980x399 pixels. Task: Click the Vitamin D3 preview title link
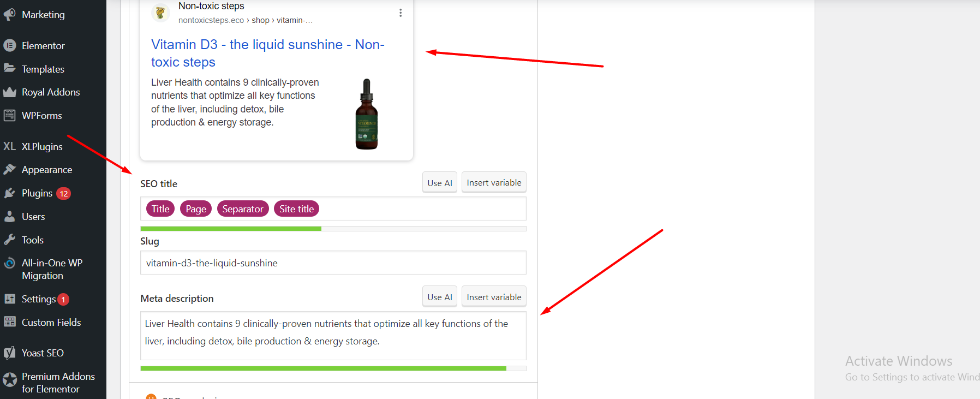pyautogui.click(x=268, y=53)
